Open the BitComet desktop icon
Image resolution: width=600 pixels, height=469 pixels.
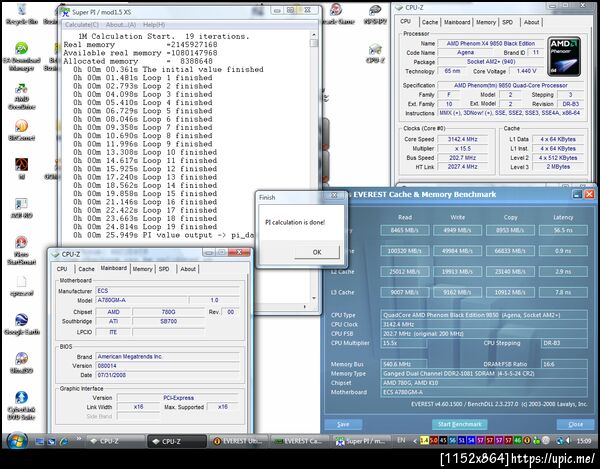point(20,127)
